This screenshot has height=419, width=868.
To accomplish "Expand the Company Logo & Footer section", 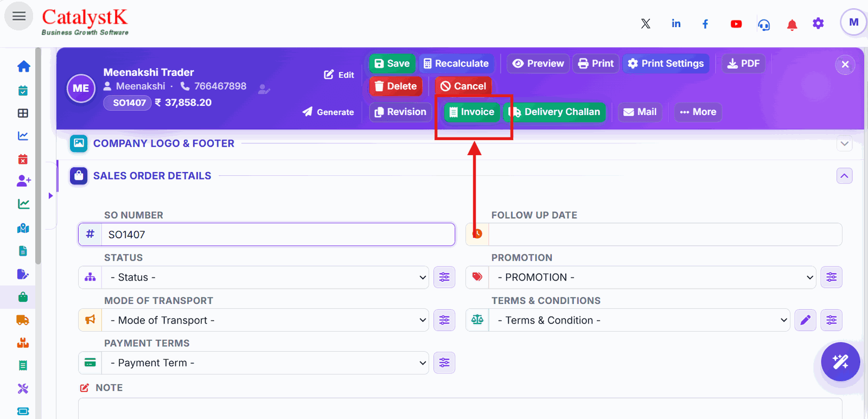I will click(844, 144).
